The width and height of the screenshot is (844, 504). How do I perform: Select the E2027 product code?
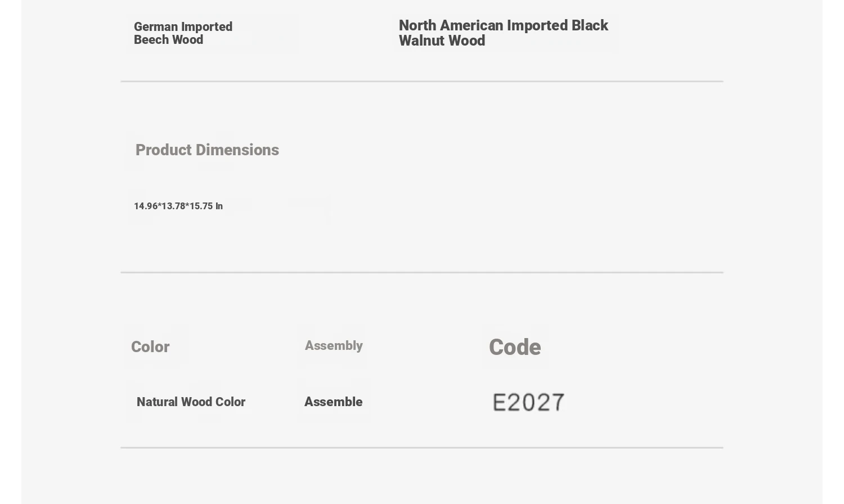click(528, 403)
